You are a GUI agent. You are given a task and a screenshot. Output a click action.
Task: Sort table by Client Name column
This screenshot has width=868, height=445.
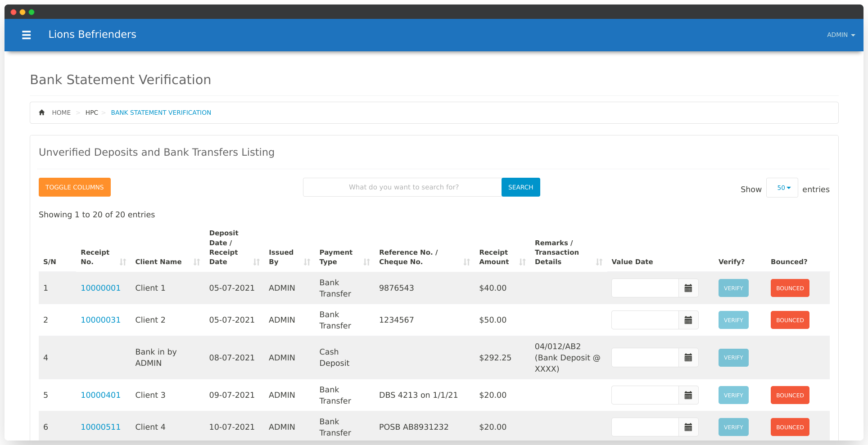point(196,262)
